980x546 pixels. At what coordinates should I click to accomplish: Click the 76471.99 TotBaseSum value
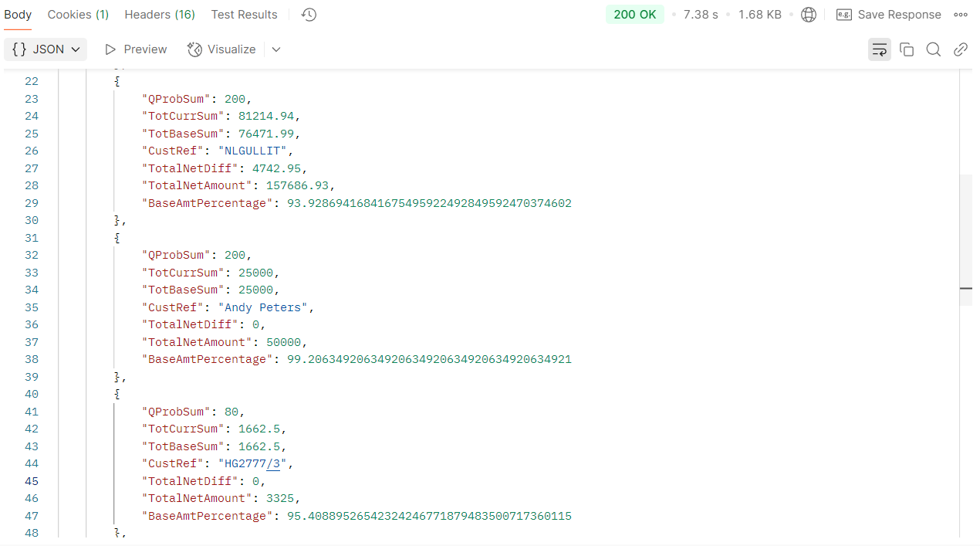tap(266, 134)
